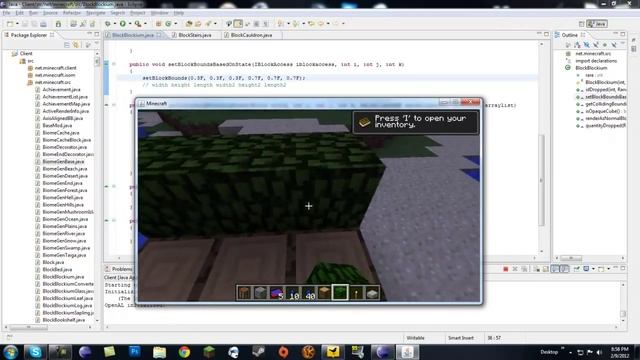Screen dimensions: 640x360
Task: Open the Window menu
Action: [160, 13]
